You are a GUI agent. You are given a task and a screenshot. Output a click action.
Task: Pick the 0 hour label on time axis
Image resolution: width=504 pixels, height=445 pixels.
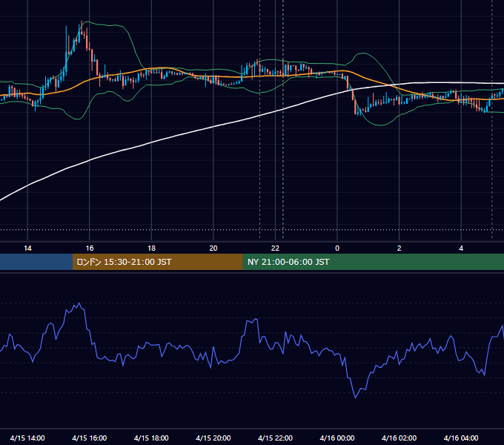337,248
